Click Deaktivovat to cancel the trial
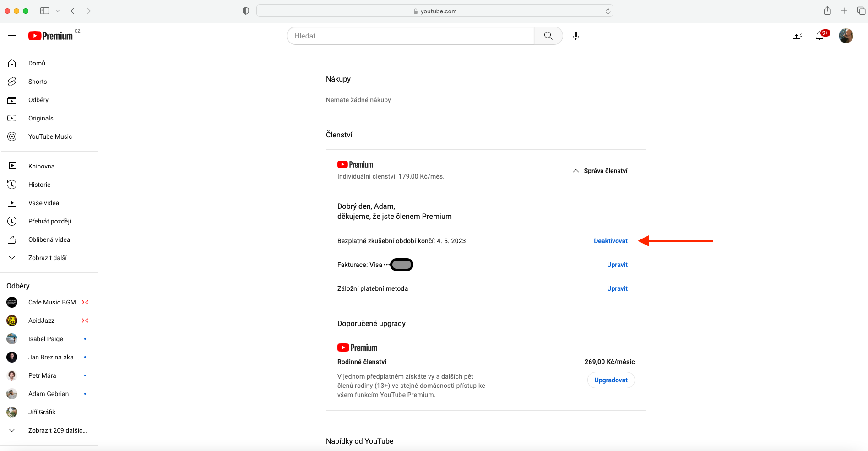Image resolution: width=868 pixels, height=451 pixels. [x=611, y=241]
